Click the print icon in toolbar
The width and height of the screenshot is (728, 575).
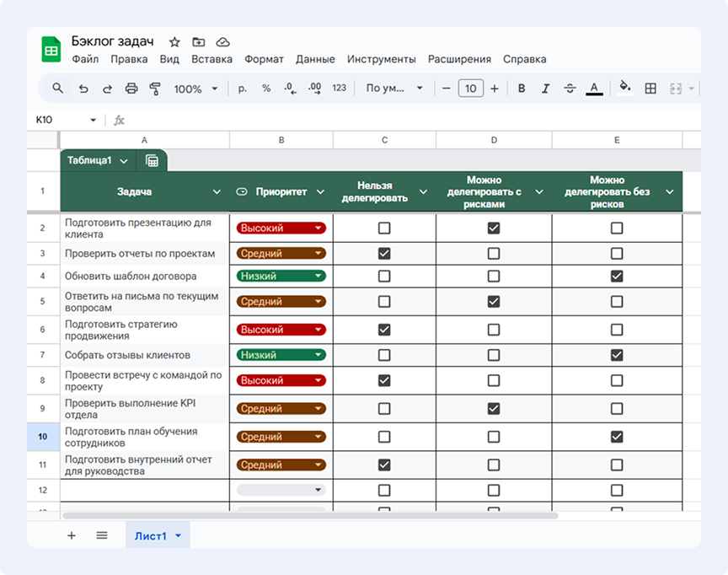tap(131, 89)
